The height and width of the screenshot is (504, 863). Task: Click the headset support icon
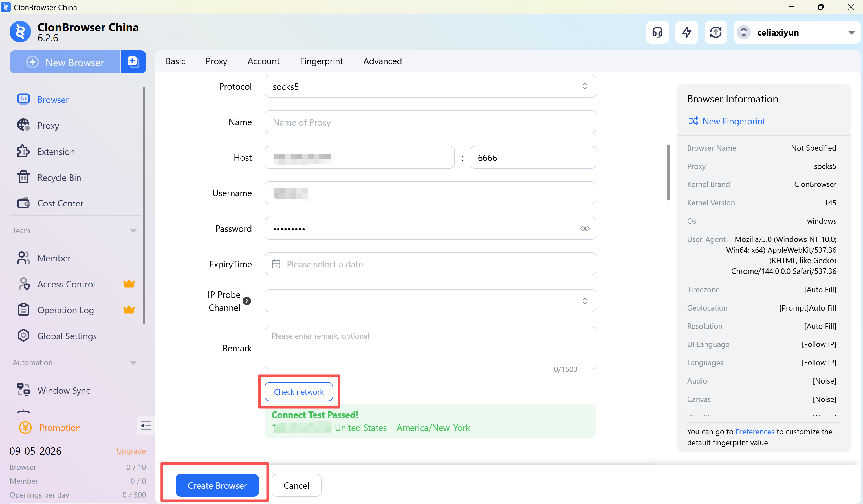point(657,32)
